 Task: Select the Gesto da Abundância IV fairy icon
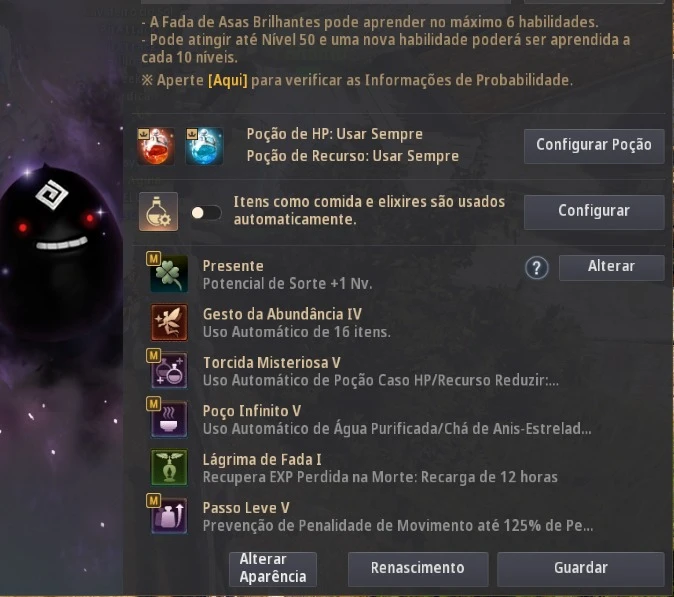point(169,322)
